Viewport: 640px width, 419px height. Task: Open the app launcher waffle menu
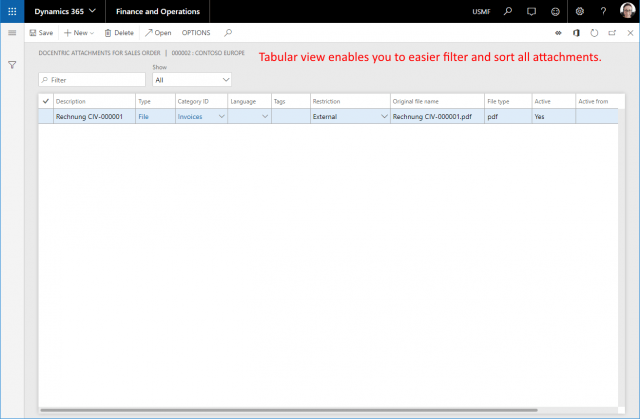point(12,11)
